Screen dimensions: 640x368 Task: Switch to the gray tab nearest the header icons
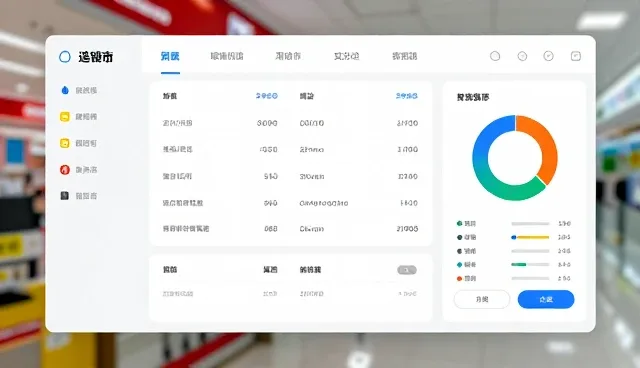pos(404,56)
